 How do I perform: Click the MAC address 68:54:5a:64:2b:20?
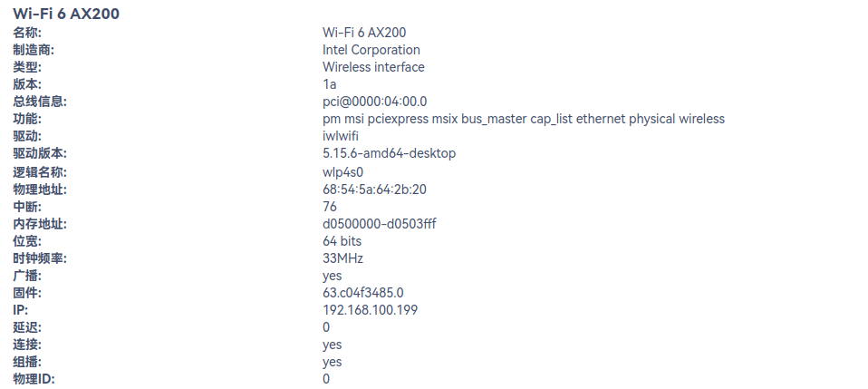(374, 190)
